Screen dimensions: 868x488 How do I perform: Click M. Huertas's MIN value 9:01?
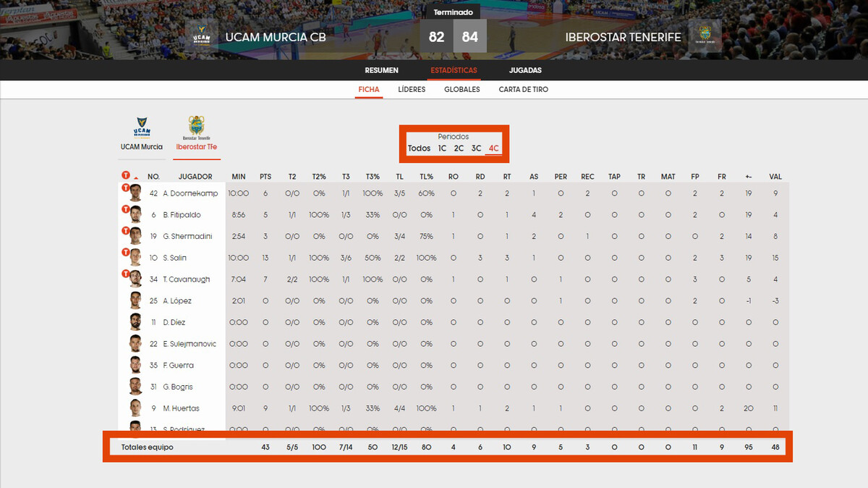coord(239,408)
